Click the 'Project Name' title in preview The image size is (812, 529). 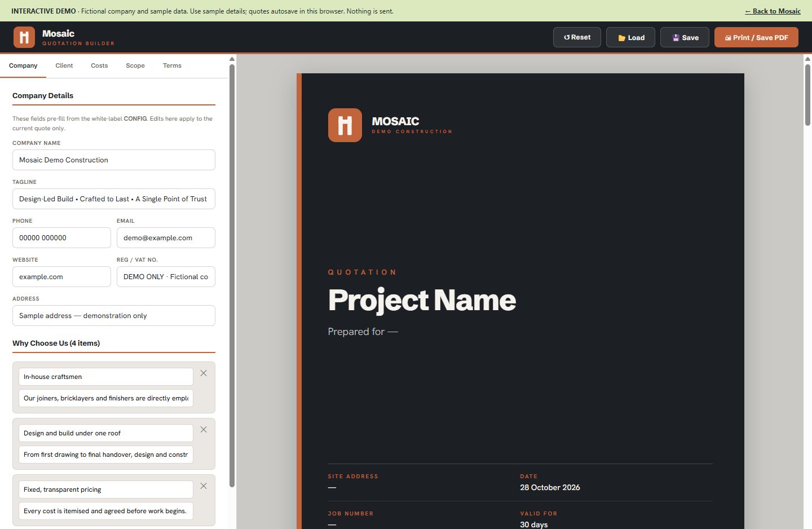click(422, 300)
